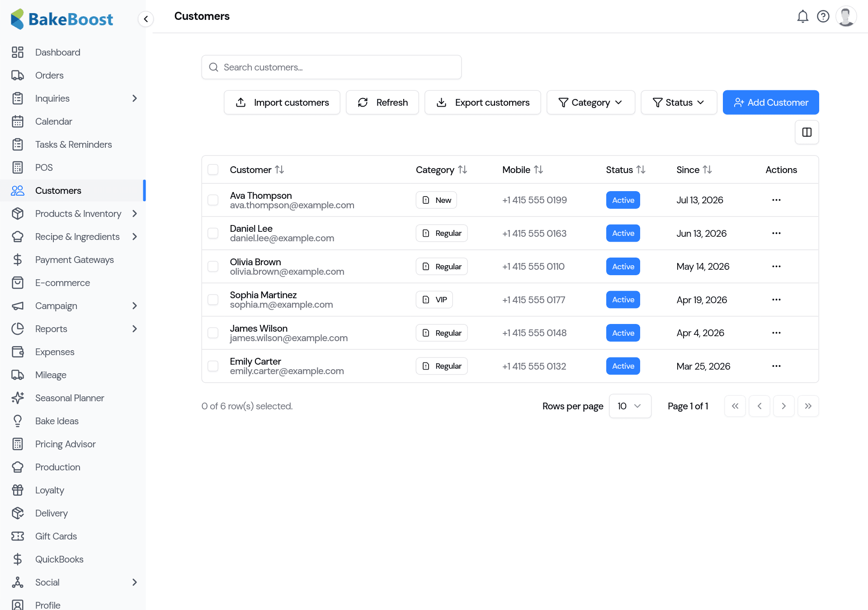Click the Seasonal Planner sparkle icon
This screenshot has height=610, width=868.
[x=18, y=398]
